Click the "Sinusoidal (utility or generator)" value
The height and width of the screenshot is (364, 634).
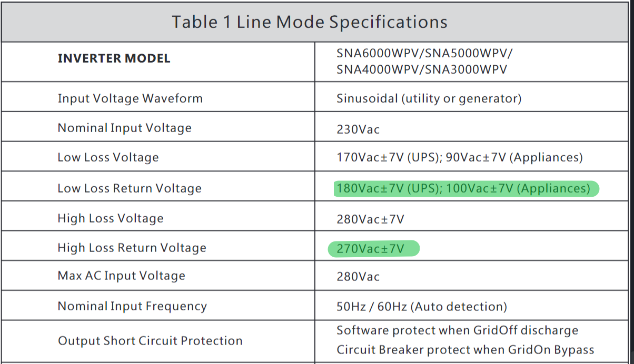point(429,98)
